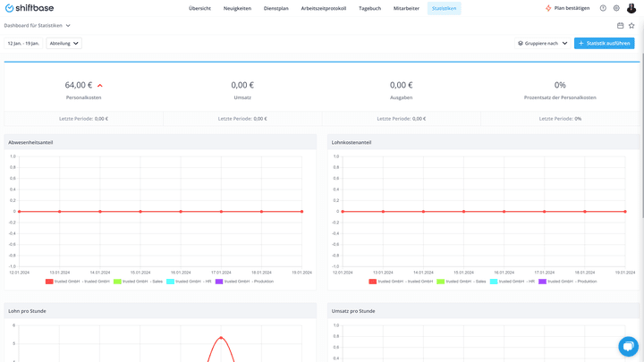Toggle trusted GmbH - Produktion legend in Abwesenheitsanteil
The height and width of the screenshot is (362, 644).
(x=244, y=282)
